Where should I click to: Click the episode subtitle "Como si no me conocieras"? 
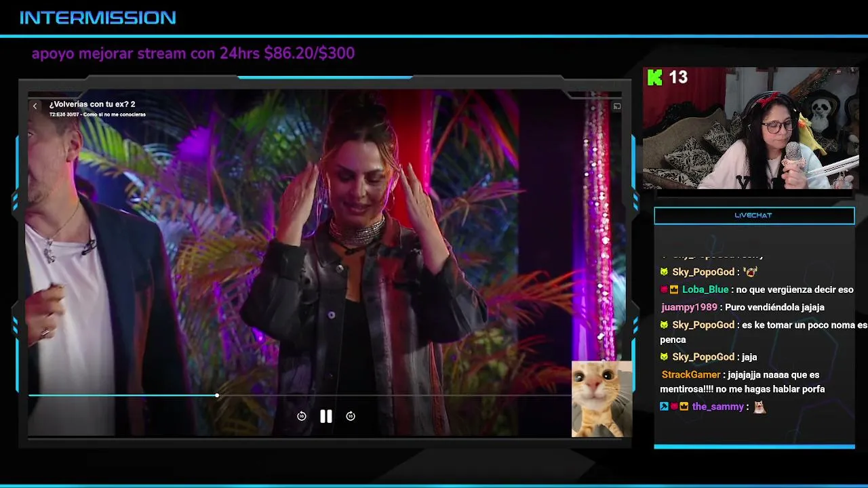[x=115, y=115]
